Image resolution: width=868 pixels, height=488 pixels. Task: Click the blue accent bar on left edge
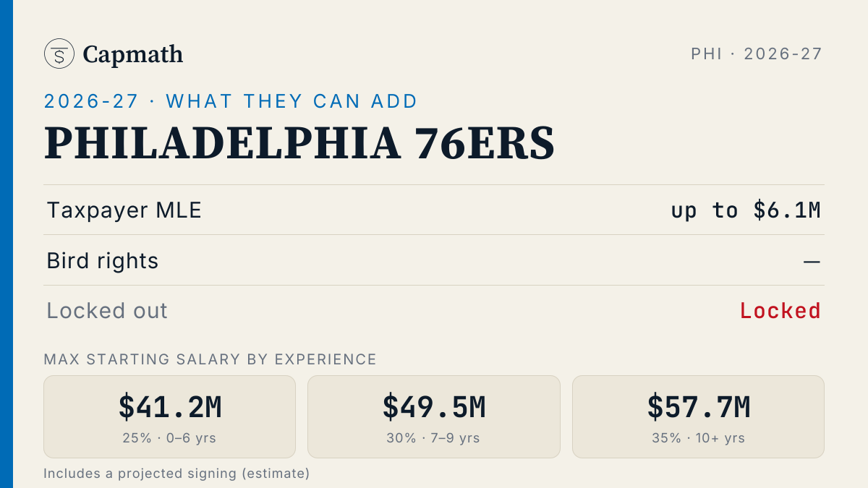coord(7,244)
